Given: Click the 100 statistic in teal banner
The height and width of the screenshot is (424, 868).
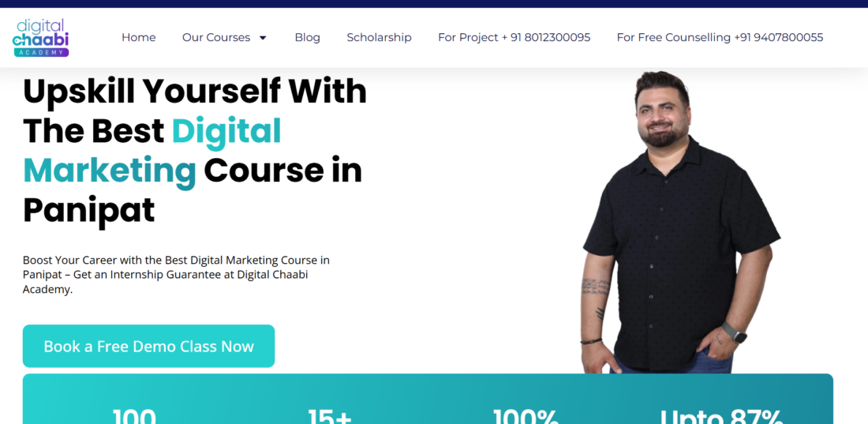Looking at the screenshot, I should coord(134,416).
